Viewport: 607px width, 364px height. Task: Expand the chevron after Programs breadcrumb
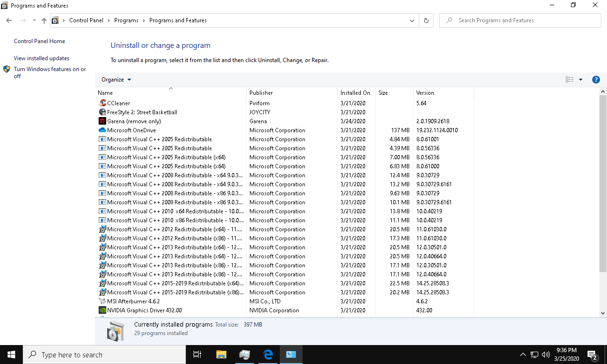(144, 20)
